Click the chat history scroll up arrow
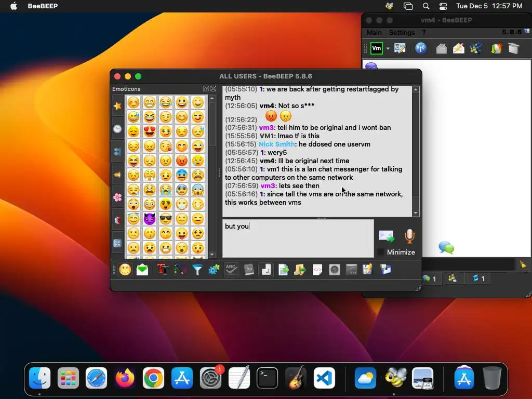Screen dimensions: 532x399 click(x=416, y=89)
